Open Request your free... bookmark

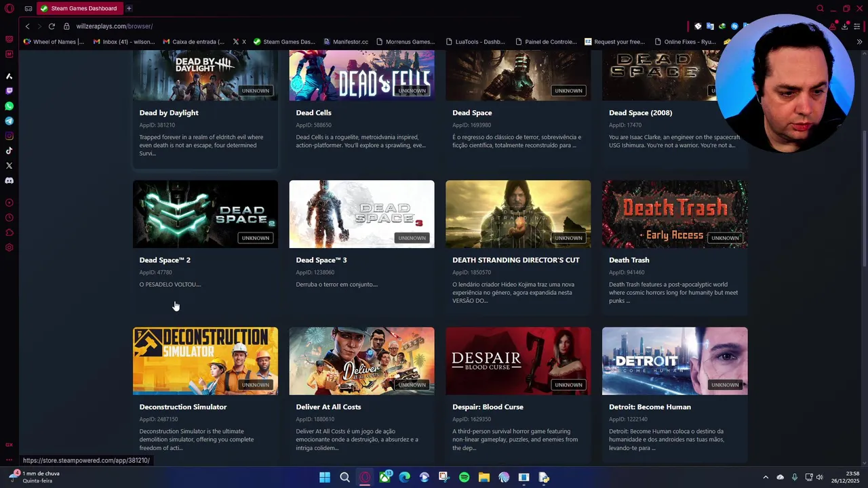[615, 41]
